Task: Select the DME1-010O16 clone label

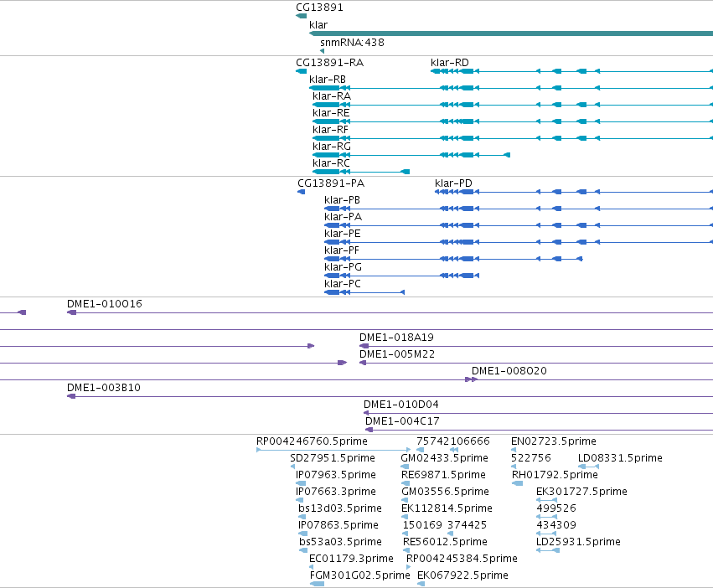Action: [x=105, y=304]
